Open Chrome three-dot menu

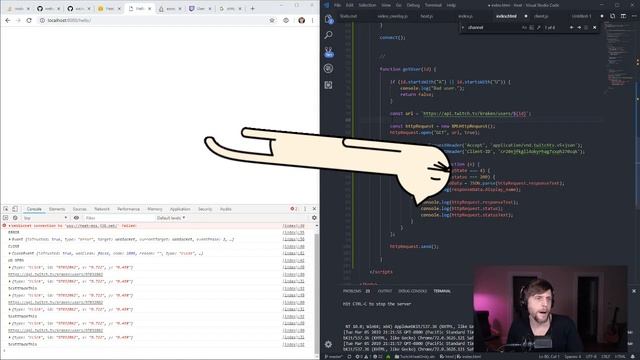pyautogui.click(x=313, y=20)
